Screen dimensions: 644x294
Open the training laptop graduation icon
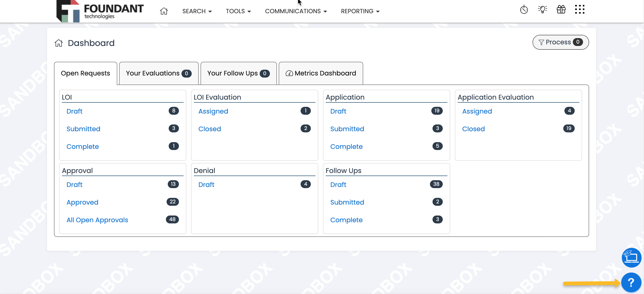coord(631,257)
